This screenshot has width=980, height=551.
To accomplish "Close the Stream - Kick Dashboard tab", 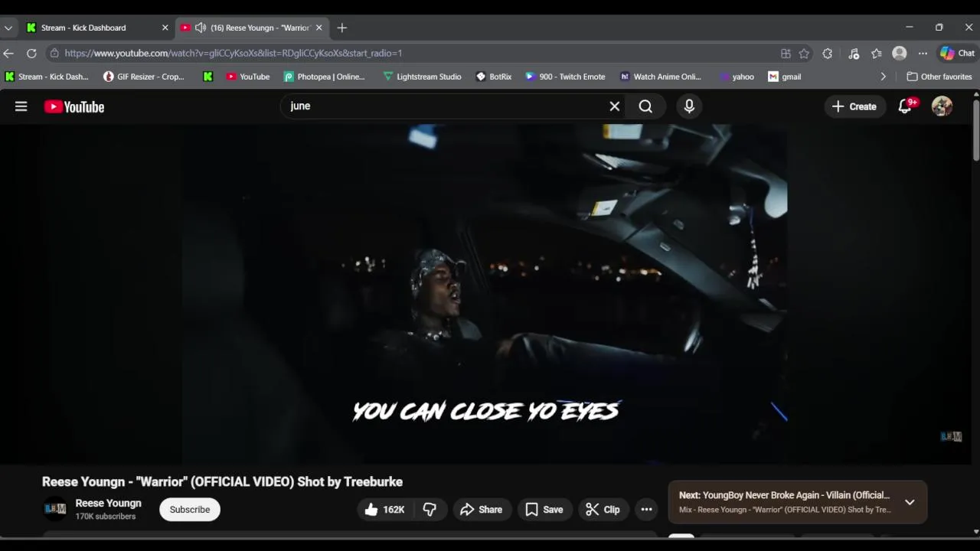I will click(x=165, y=28).
